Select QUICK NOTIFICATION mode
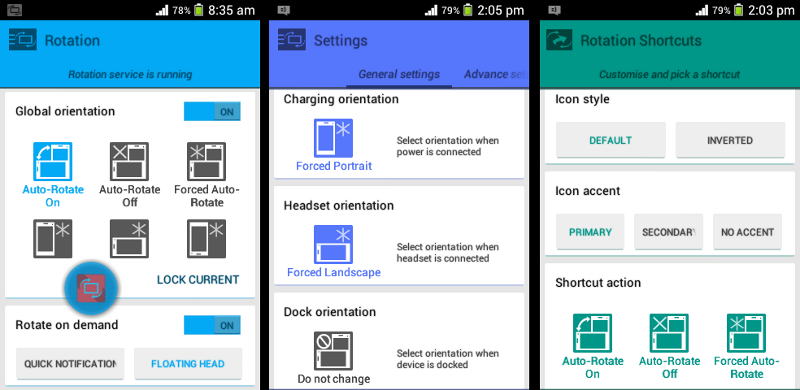800x390 pixels. tap(70, 363)
